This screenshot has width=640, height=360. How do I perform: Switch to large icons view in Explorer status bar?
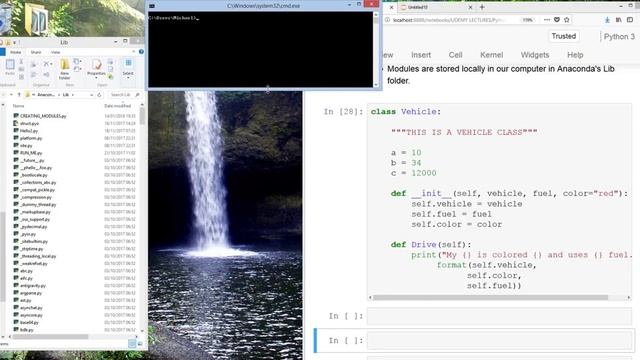140,344
